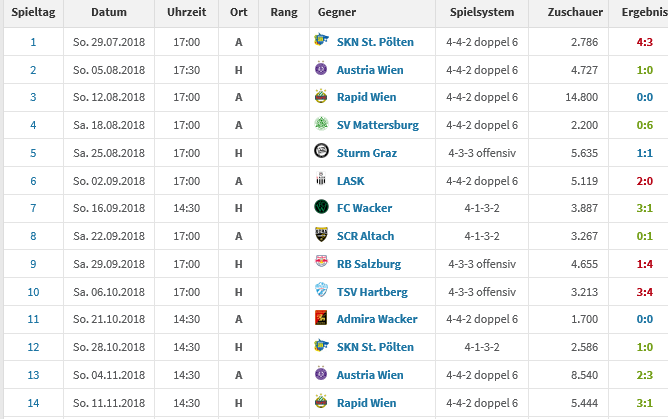Open the 4:3 result on matchday 1
This screenshot has width=668, height=419.
pos(645,42)
